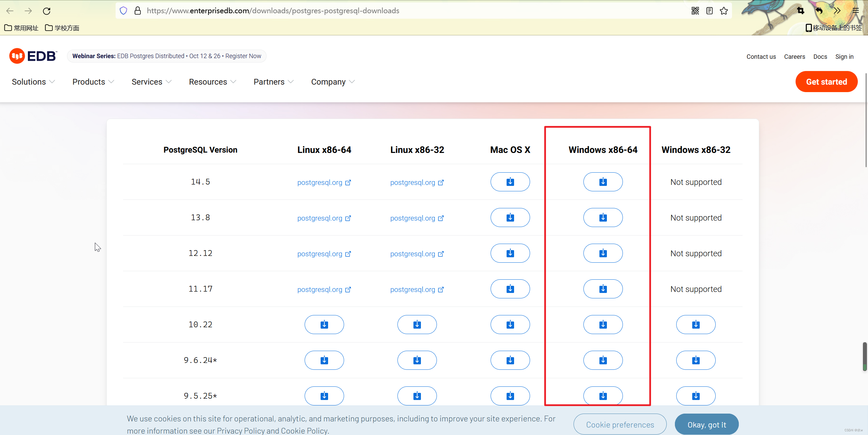Click the download icon for PostgreSQL 14.5 Windows x86-64
The width and height of the screenshot is (868, 435).
(603, 181)
